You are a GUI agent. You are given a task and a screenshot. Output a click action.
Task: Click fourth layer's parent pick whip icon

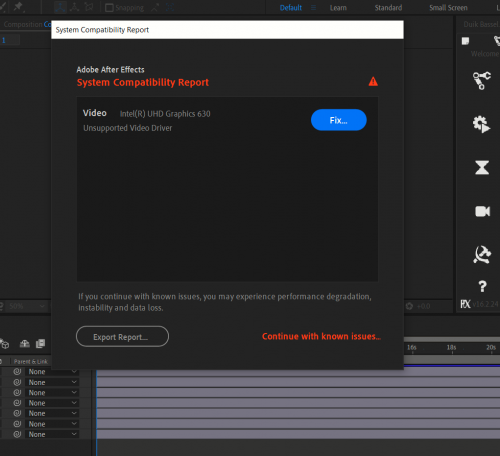(17, 403)
